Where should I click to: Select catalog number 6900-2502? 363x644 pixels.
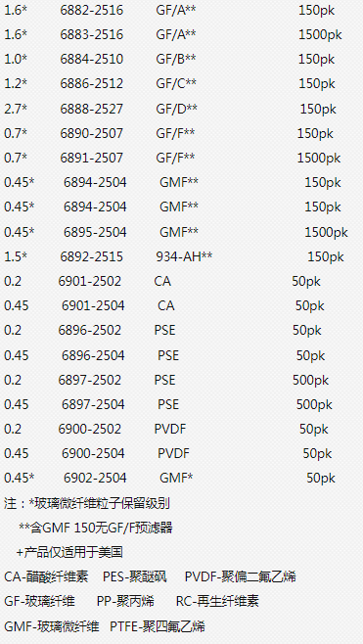click(90, 430)
